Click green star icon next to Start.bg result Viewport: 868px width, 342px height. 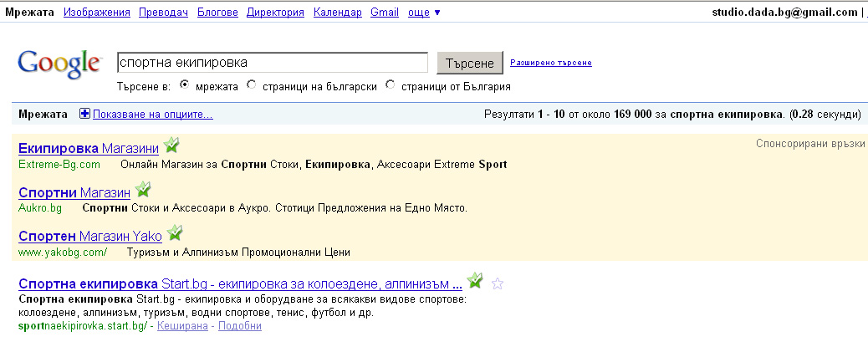(475, 280)
